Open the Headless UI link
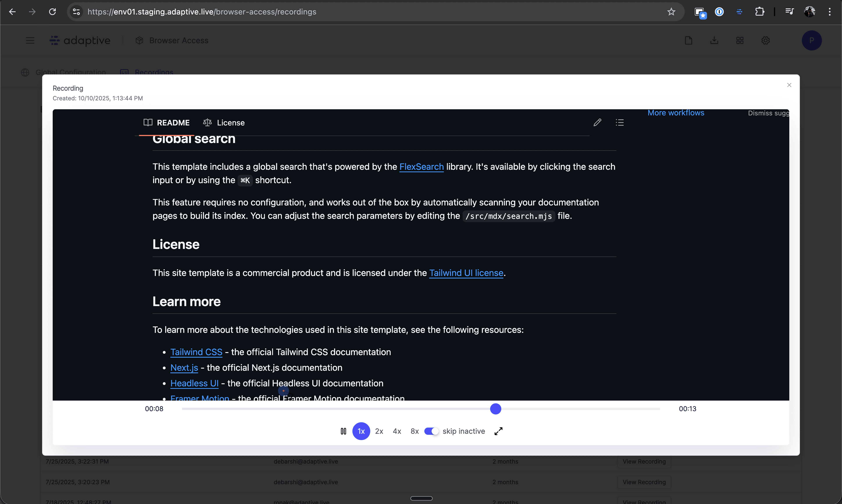Viewport: 842px width, 504px height. [x=194, y=383]
